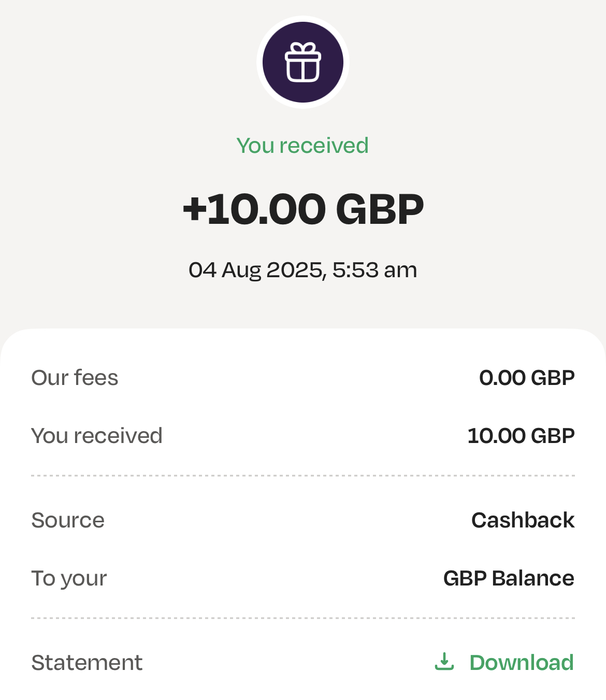Click the Statement row label
The height and width of the screenshot is (700, 606).
(x=87, y=663)
